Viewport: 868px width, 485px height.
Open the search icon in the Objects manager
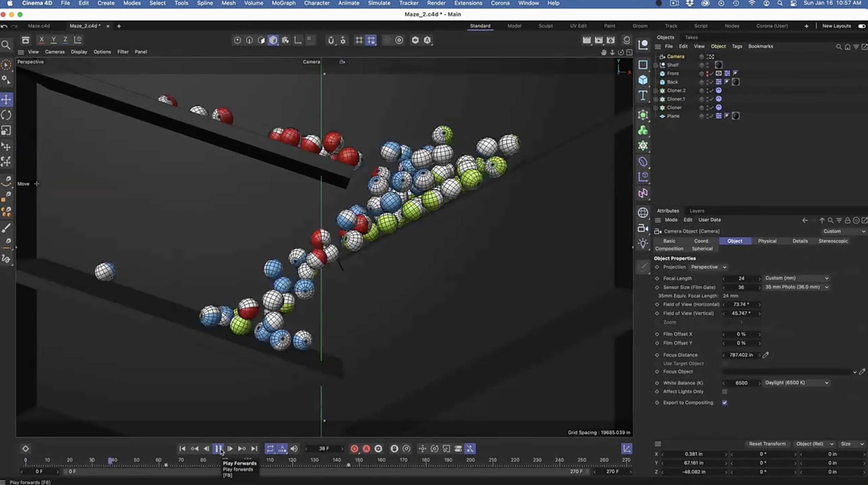pyautogui.click(x=838, y=47)
